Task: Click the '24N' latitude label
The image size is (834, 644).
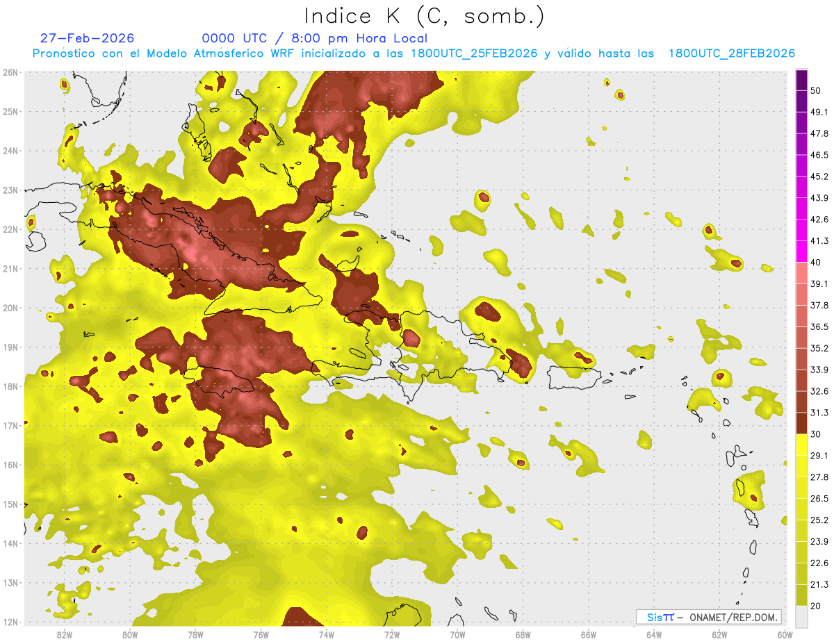Action: tap(10, 151)
